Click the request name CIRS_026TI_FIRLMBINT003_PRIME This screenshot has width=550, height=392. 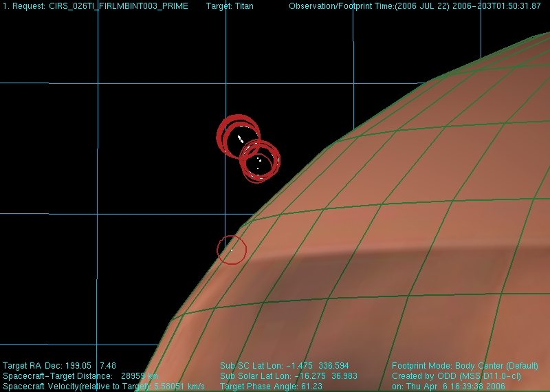[x=118, y=6]
